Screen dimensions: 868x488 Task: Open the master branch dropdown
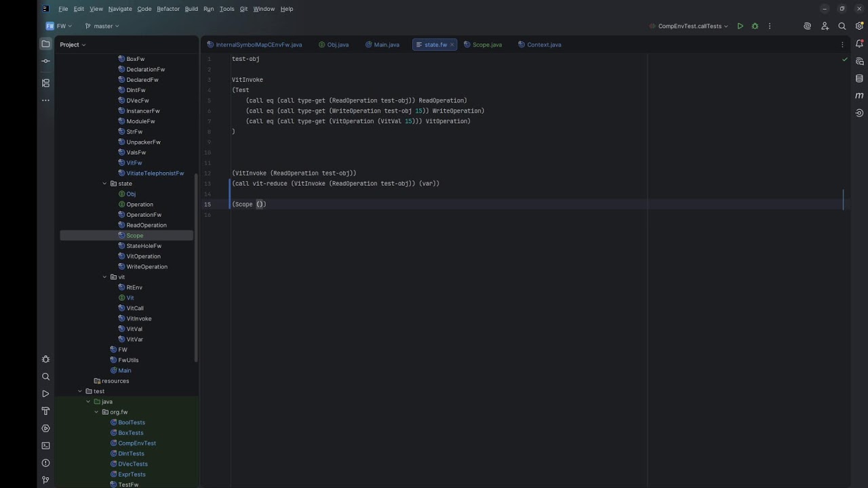(x=102, y=26)
